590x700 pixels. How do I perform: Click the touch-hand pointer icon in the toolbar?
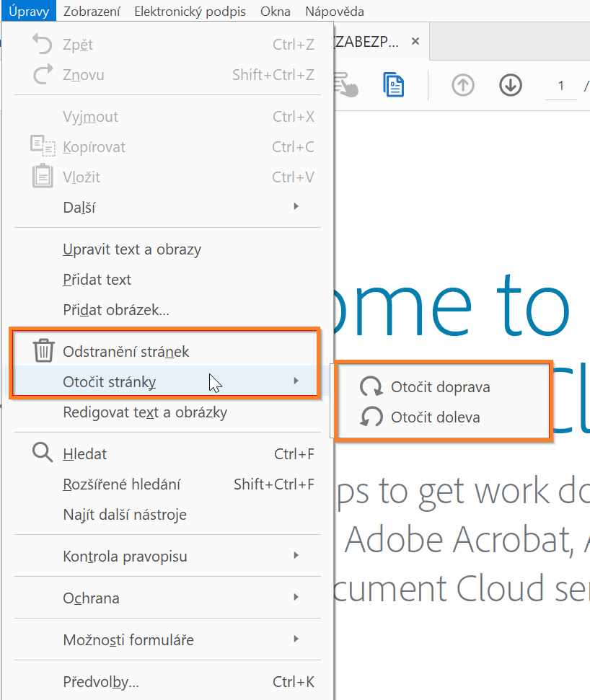pos(348,85)
